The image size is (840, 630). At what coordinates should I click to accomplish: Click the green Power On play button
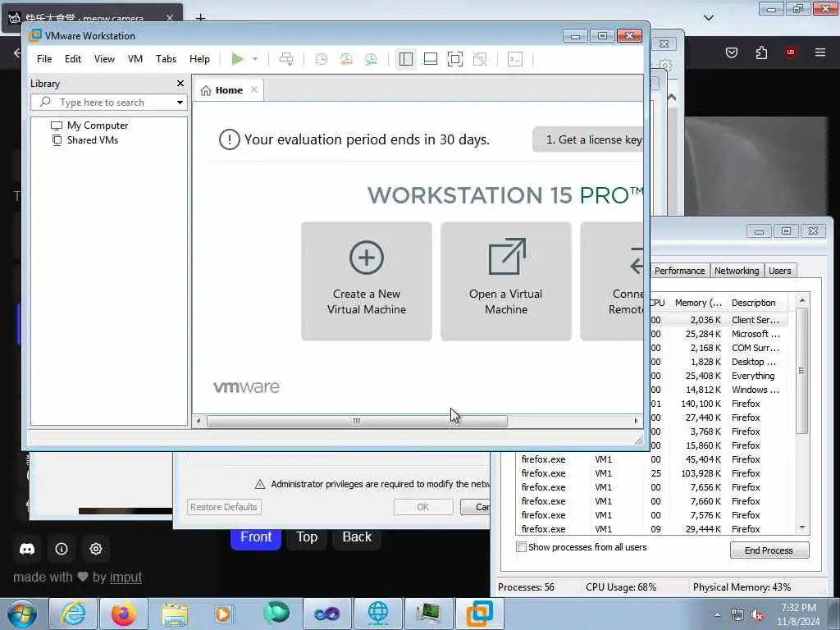(x=237, y=59)
